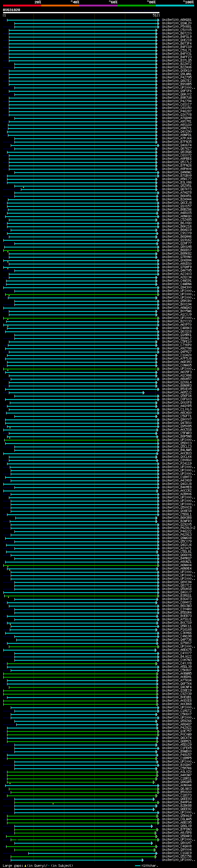Screen dimensions: 197x868
Task: Select the UniRef100_P42795 label
Action: [x=176, y=78]
